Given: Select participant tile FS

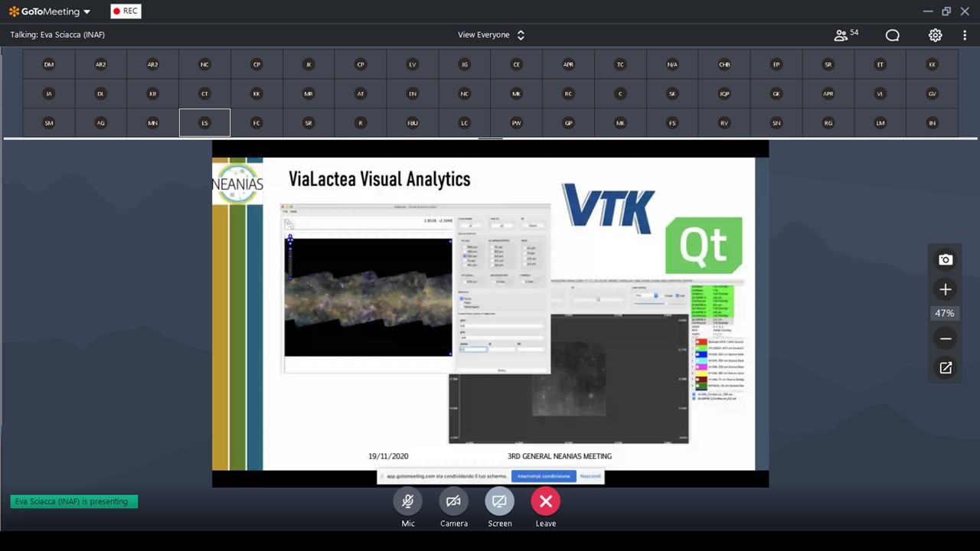Looking at the screenshot, I should (672, 123).
